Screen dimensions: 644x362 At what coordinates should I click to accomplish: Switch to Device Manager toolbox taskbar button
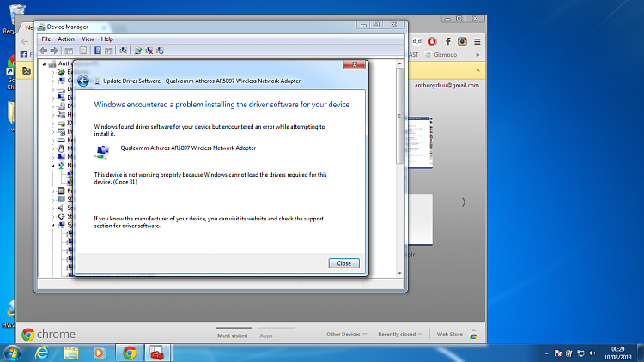[x=157, y=353]
